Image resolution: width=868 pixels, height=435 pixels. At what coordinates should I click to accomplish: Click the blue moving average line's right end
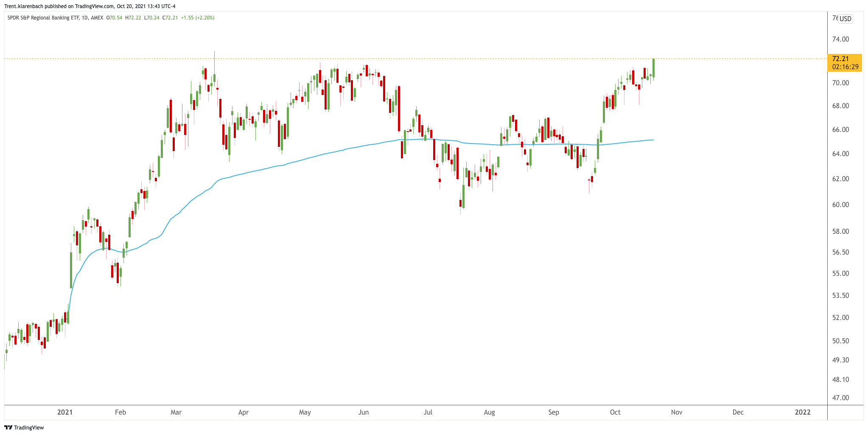point(652,140)
